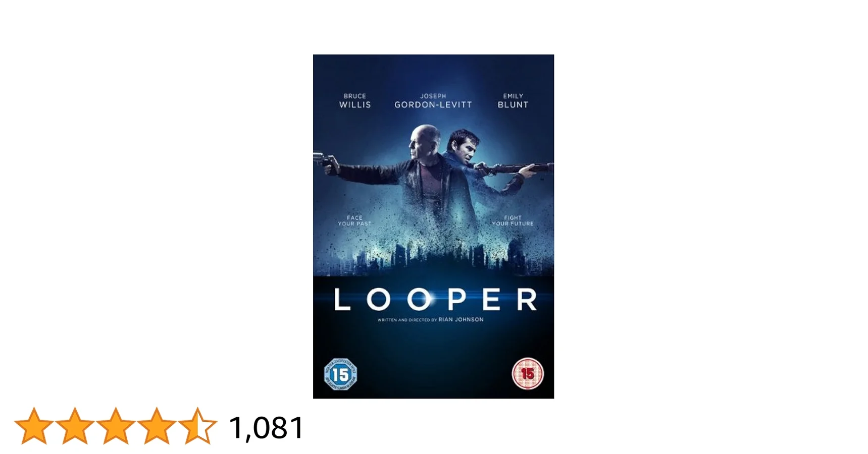Click the rifle pointing right on cover
The height and width of the screenshot is (454, 868).
pos(514,167)
